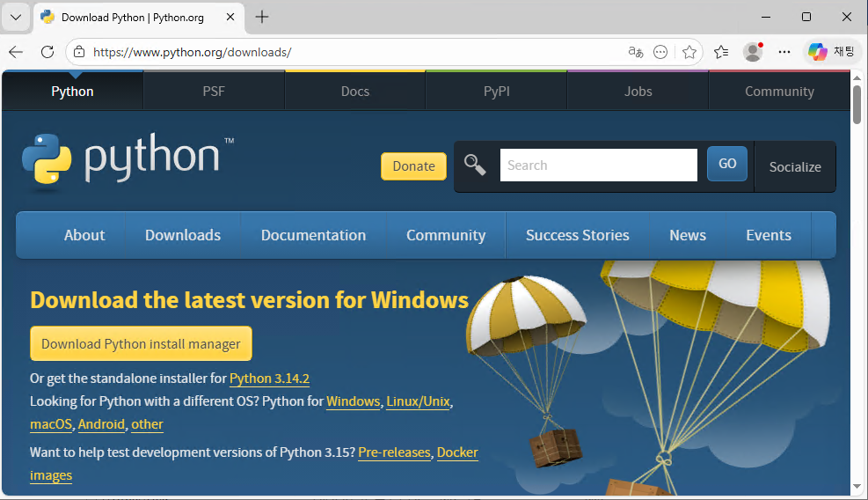Open the Python 3.14.2 standalone installer link
Viewport: 868px width, 500px height.
pos(269,379)
